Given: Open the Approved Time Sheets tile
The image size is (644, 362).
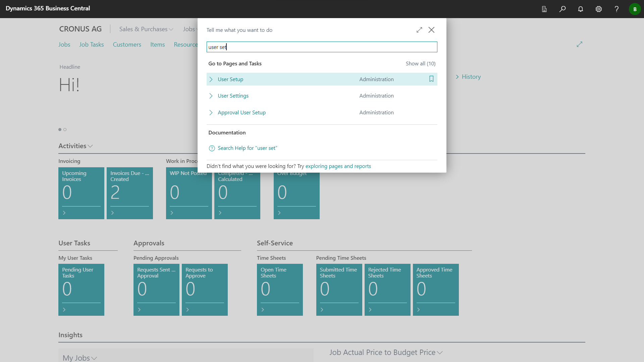Looking at the screenshot, I should 436,290.
